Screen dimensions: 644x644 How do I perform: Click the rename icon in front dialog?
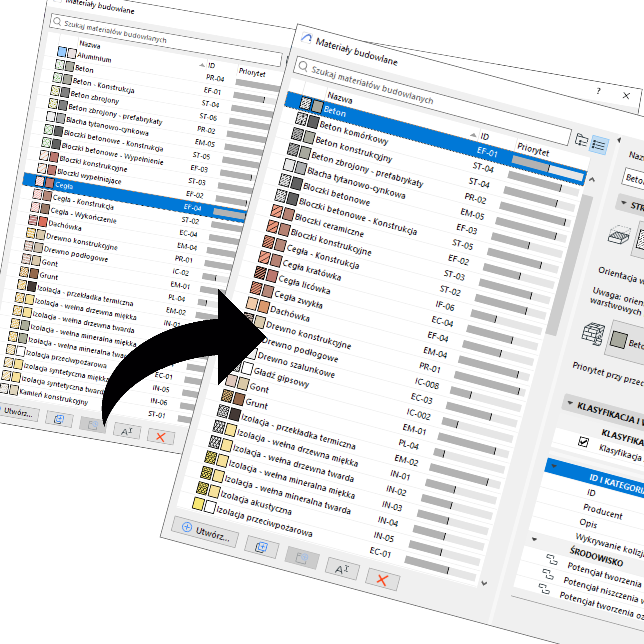(x=342, y=568)
